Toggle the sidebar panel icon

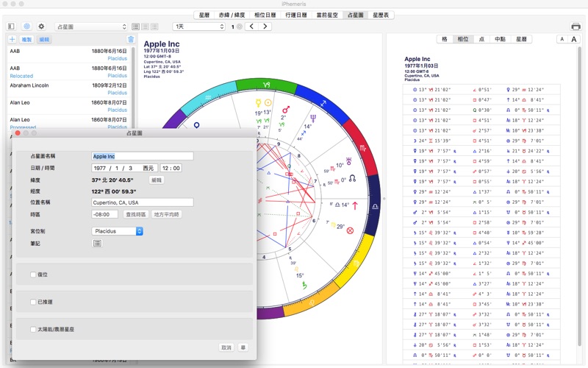click(x=11, y=26)
